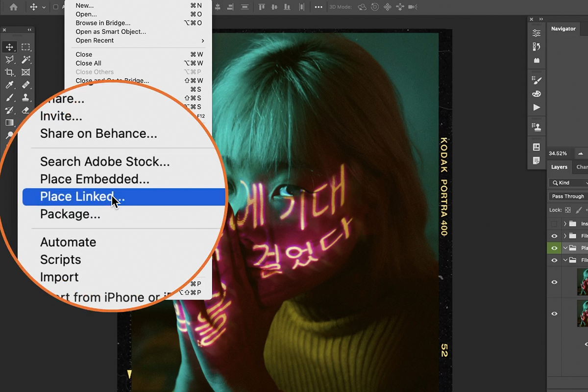Click Browse in Bridge... menu entry
This screenshot has width=588, height=392.
tap(103, 23)
